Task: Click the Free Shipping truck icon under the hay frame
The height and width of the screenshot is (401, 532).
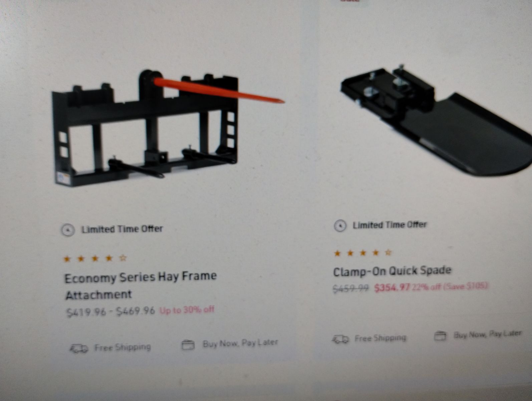Action: pos(79,349)
